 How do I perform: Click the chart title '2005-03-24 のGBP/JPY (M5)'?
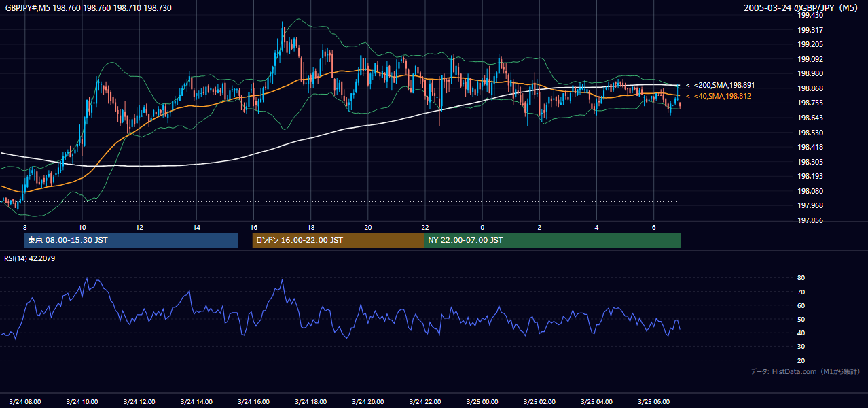(x=801, y=7)
